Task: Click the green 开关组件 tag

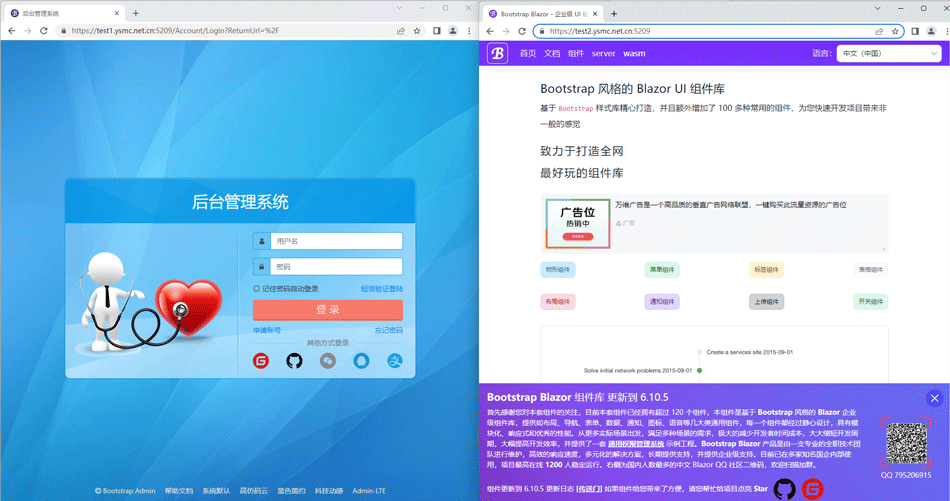Action: [871, 302]
